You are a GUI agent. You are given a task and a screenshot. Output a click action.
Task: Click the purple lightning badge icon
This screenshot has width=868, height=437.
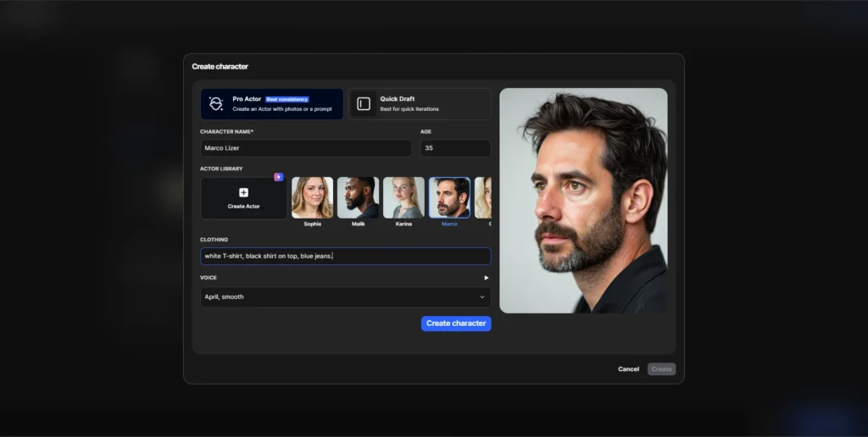click(278, 177)
